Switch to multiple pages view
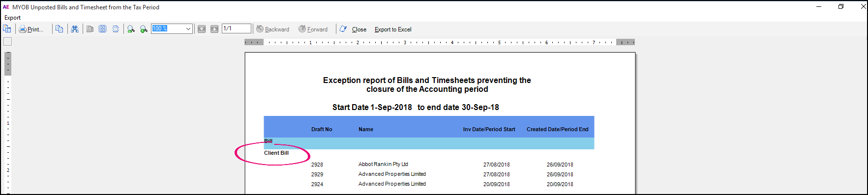The image size is (868, 195). tap(103, 29)
